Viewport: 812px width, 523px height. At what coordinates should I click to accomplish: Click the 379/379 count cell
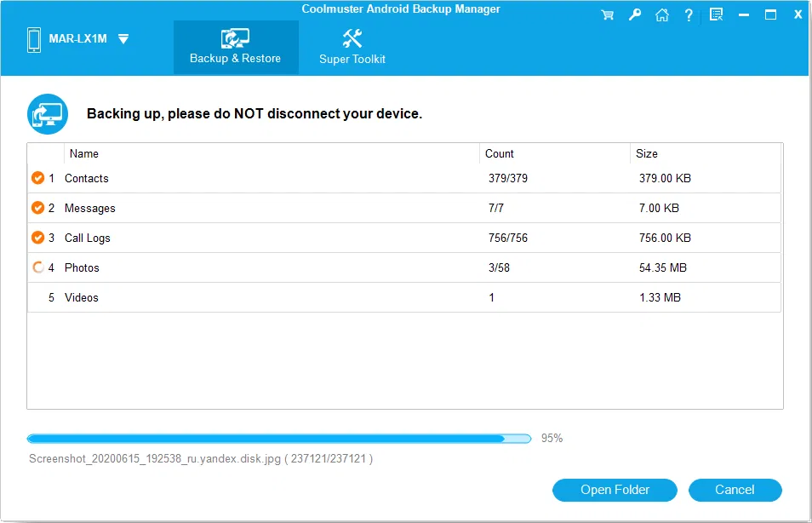click(508, 178)
